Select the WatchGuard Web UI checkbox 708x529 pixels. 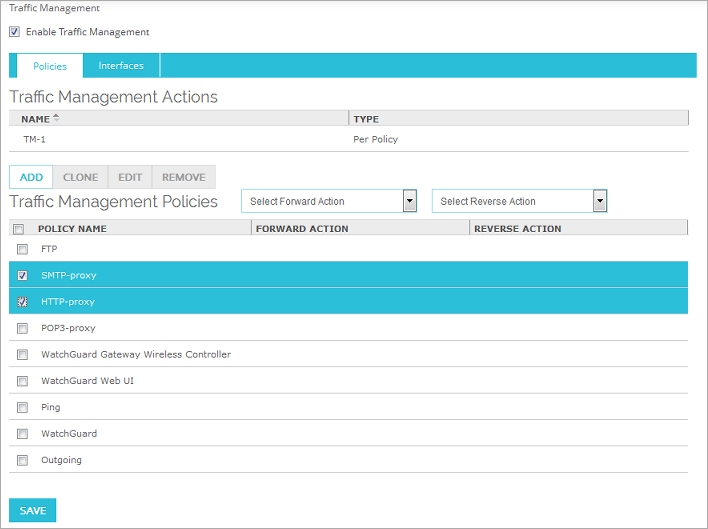[22, 381]
